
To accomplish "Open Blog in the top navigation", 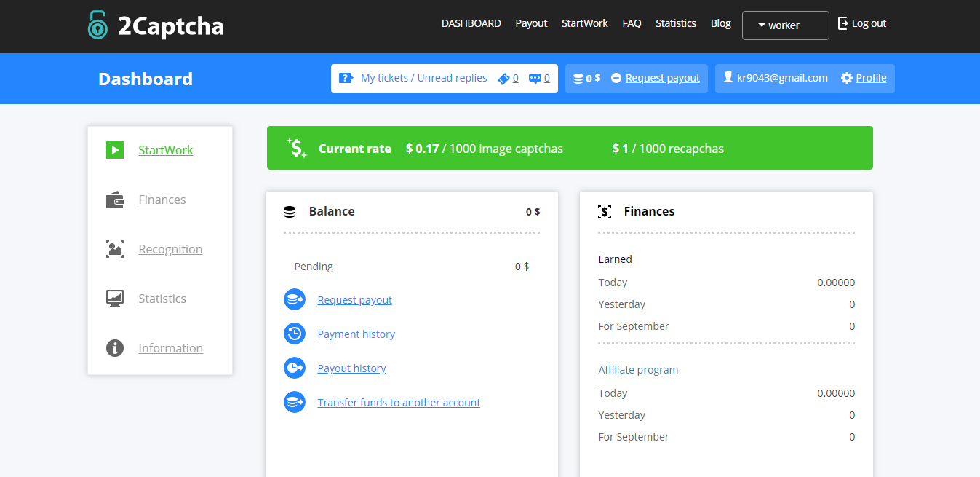I will (721, 23).
